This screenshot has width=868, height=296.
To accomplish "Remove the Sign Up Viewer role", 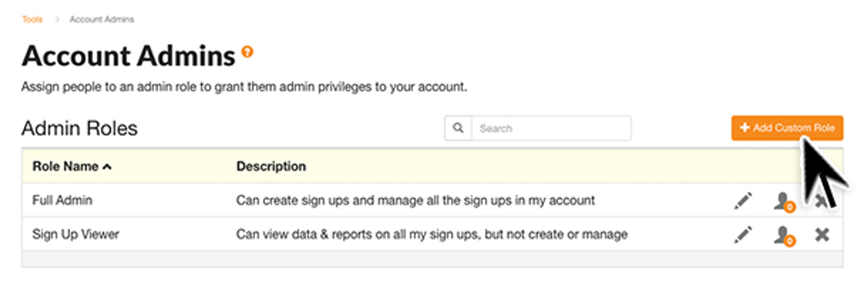I will [822, 235].
